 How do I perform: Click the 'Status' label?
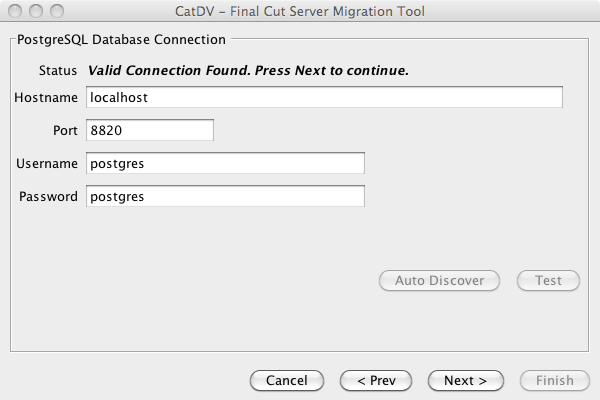(58, 70)
